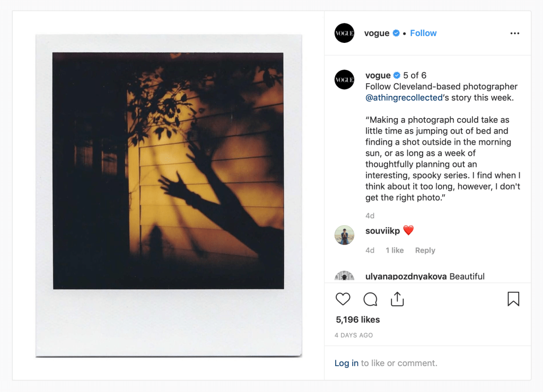This screenshot has height=392, width=543.
Task: Click the polaroid shadow-hands photo
Action: (x=169, y=195)
